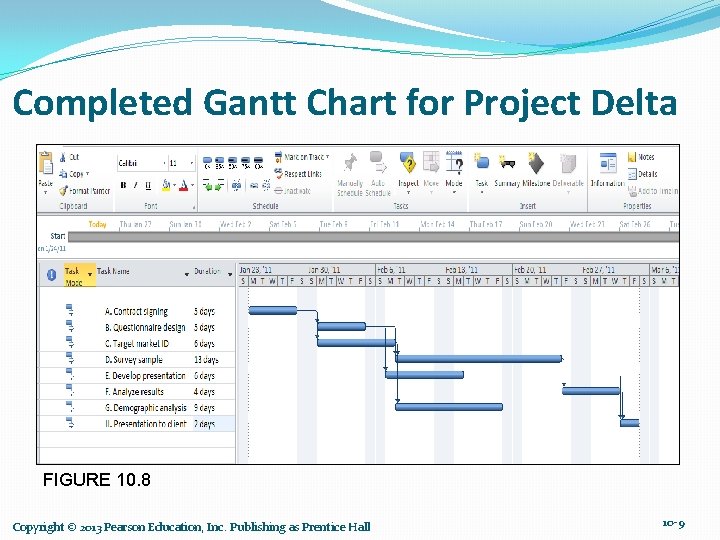Screen dimensions: 720x540
Task: Click the Today timeline marker label
Action: click(97, 224)
